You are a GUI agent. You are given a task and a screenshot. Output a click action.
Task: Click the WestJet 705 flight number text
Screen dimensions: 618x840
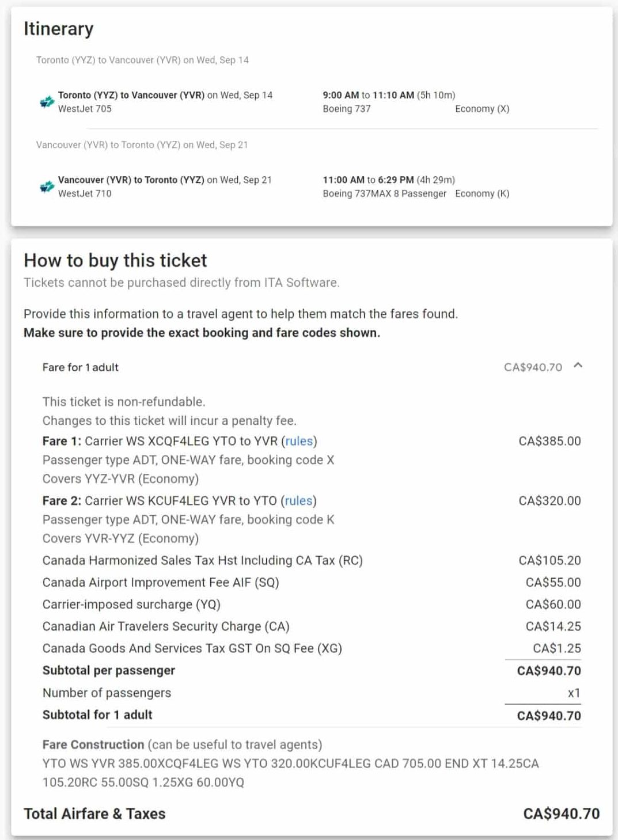click(85, 109)
